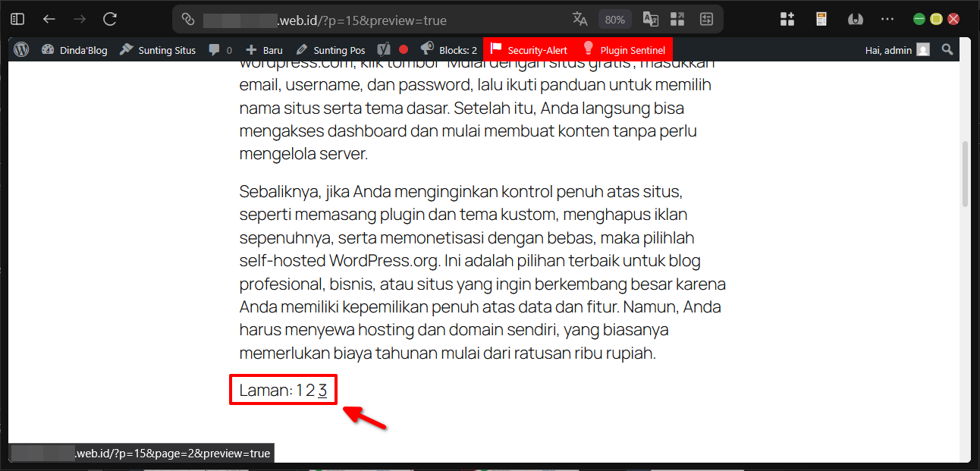
Task: Open the + Baru menu
Action: (263, 49)
